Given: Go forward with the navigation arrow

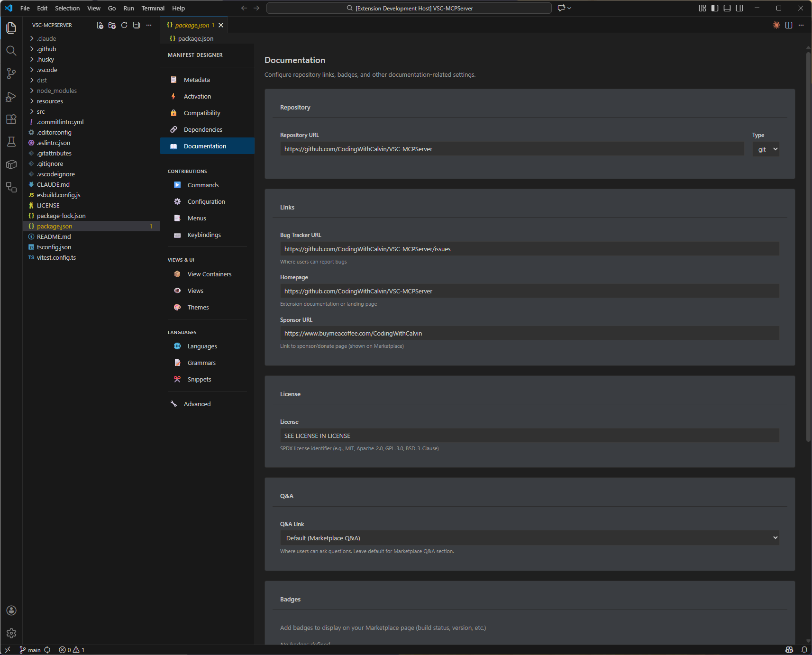Looking at the screenshot, I should pos(256,8).
